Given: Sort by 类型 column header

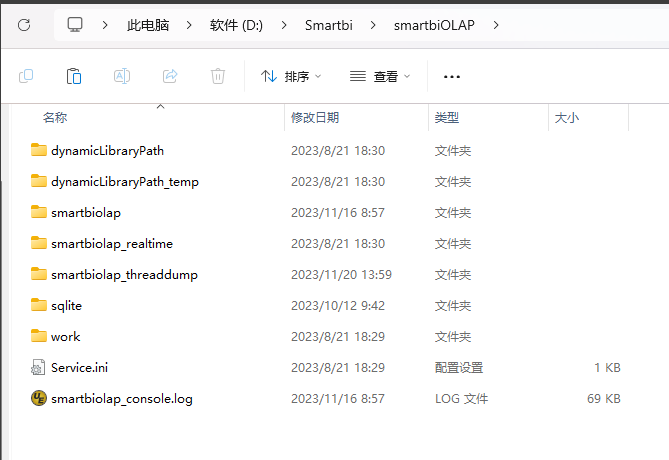Looking at the screenshot, I should (447, 117).
